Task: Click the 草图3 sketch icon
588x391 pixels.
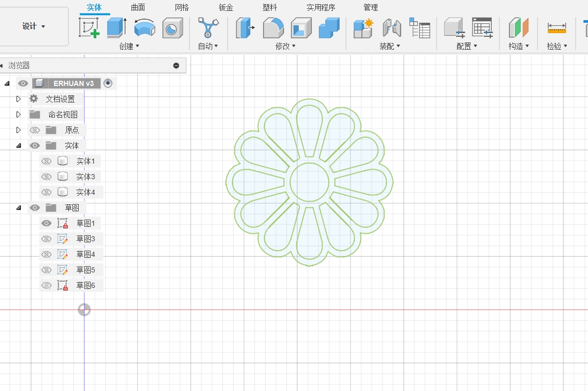Action: coord(62,239)
